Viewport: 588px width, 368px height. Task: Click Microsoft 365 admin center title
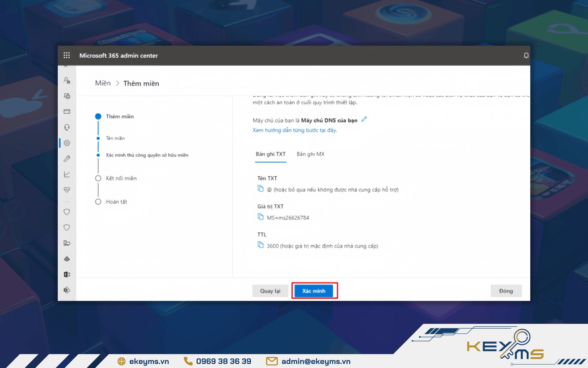point(119,56)
